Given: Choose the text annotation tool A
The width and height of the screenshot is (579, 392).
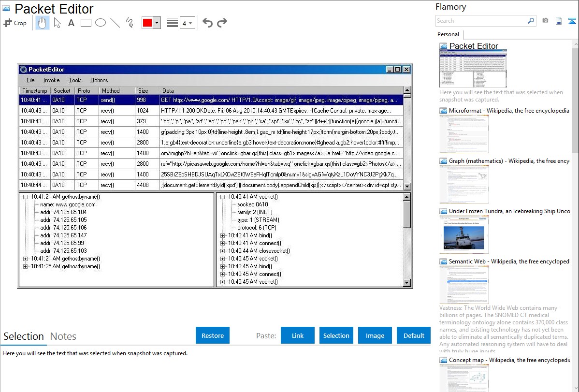Looking at the screenshot, I should pyautogui.click(x=71, y=23).
